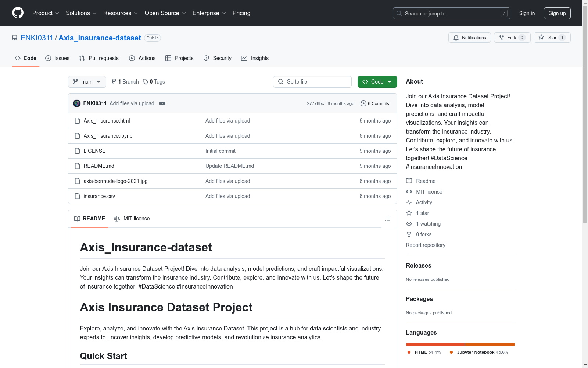This screenshot has height=368, width=588.
Task: Open the Initial commit message link
Action: 220,151
